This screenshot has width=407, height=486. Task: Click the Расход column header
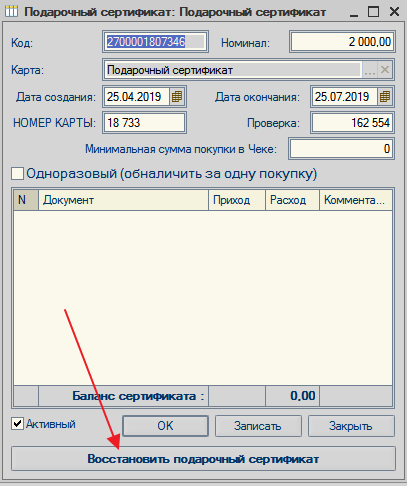tap(292, 200)
